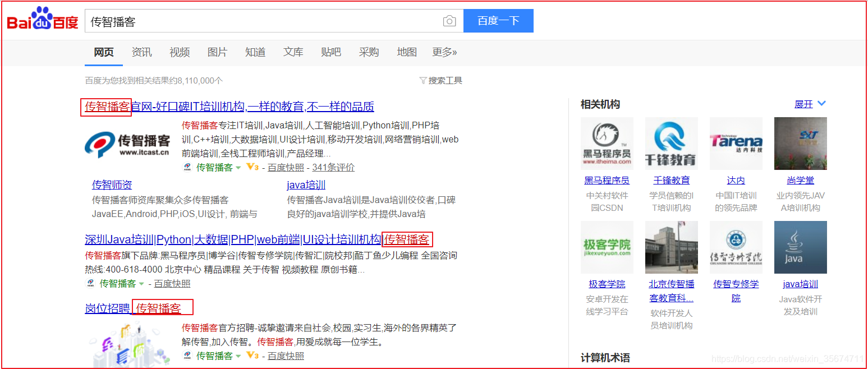Click the 极客学院 green logo

(607, 247)
